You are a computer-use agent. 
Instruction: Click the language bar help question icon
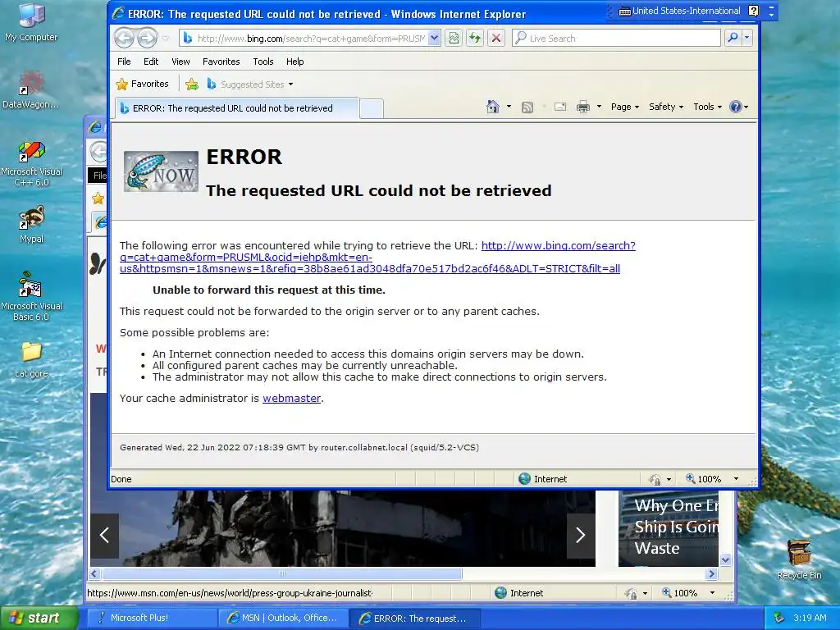(753, 11)
